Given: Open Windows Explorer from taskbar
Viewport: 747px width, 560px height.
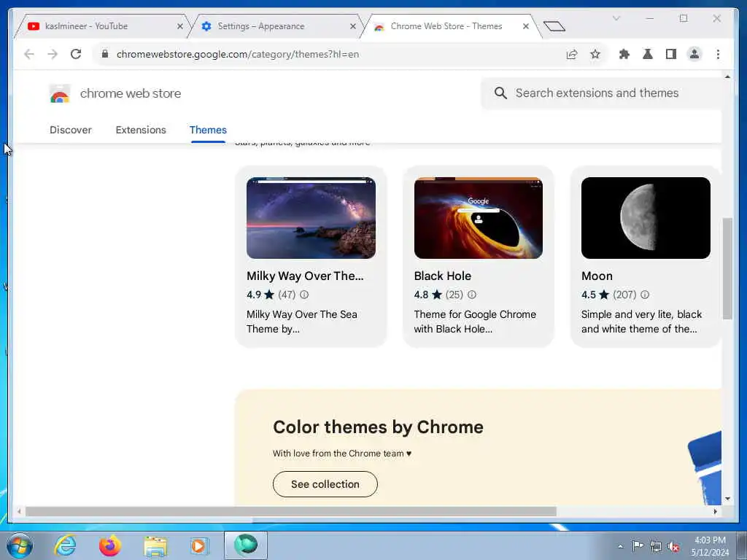Looking at the screenshot, I should point(155,546).
